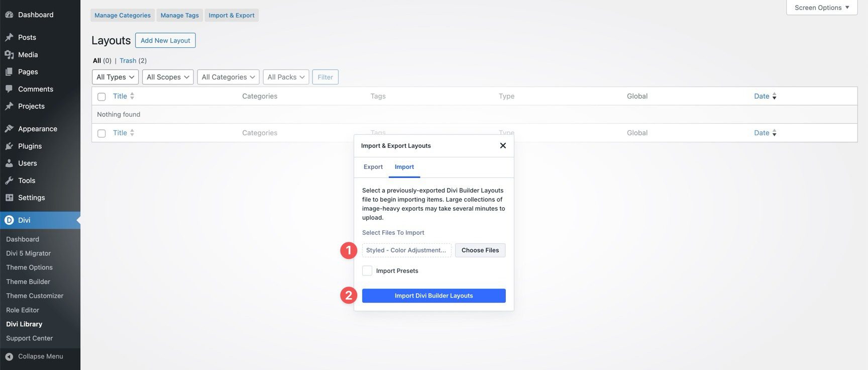Screen dimensions: 868x370
Task: Click the Projects pin icon
Action: pos(9,106)
